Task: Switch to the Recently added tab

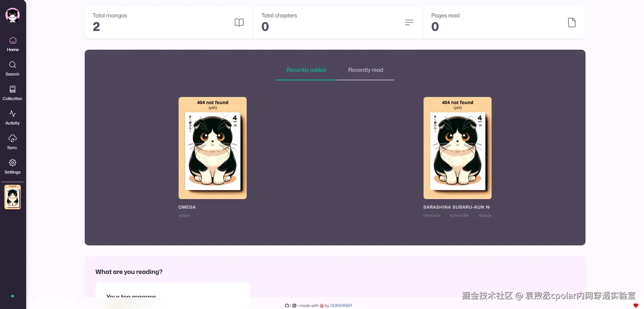Action: [306, 70]
